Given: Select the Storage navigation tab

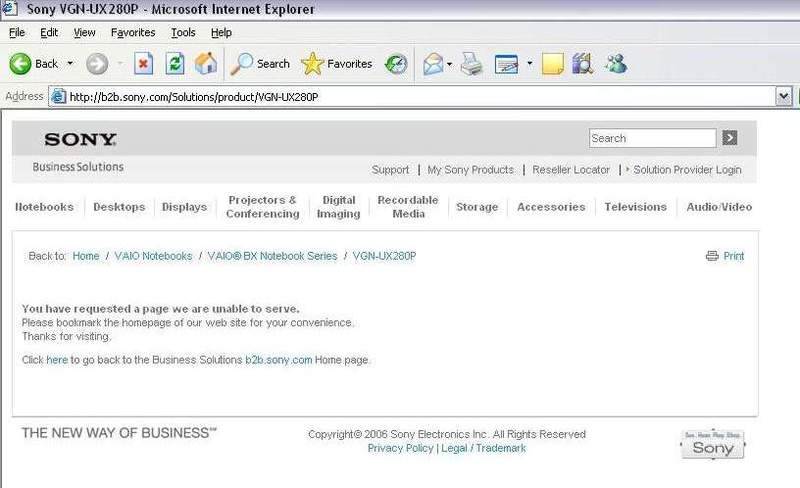Looking at the screenshot, I should click(x=477, y=207).
